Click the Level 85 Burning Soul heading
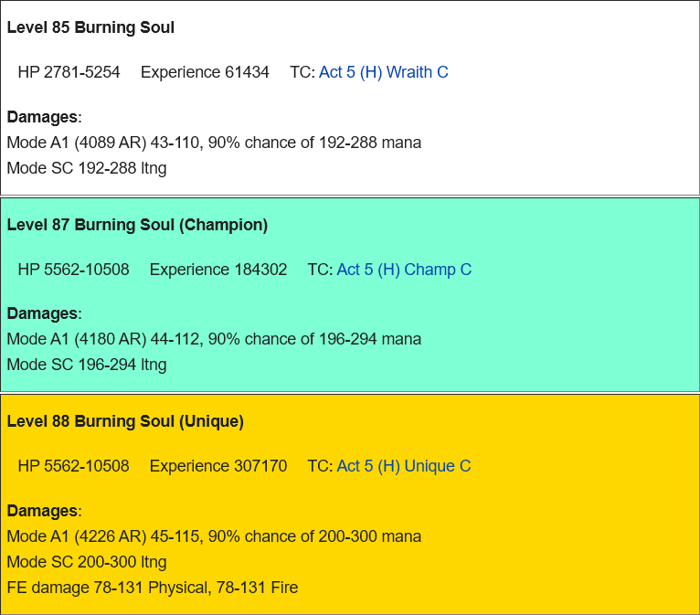700x615 pixels. coord(90,27)
